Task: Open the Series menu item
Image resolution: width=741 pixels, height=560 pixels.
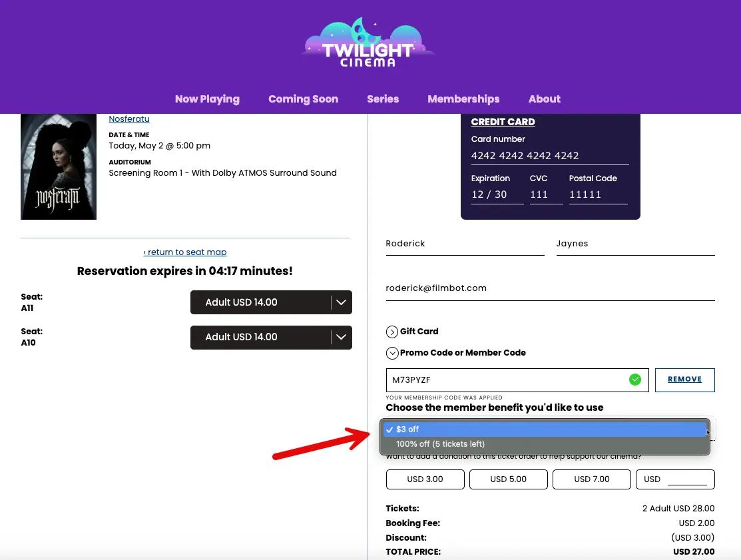Action: coord(383,99)
